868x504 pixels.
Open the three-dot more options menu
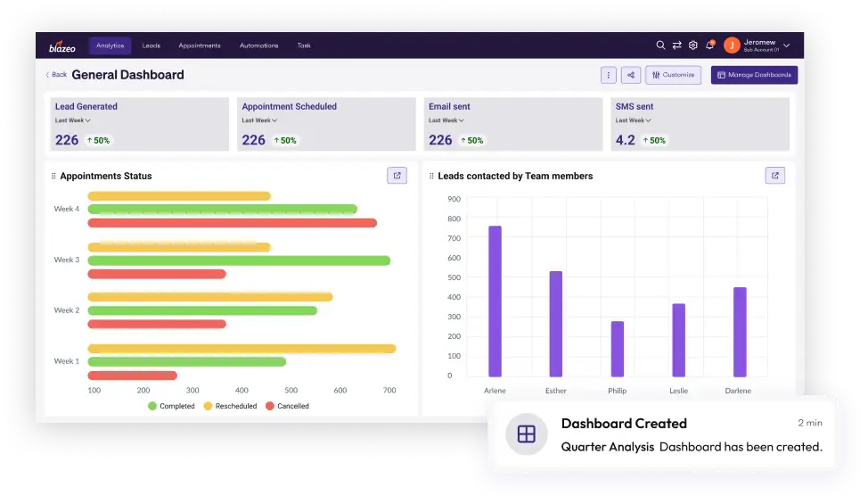(x=609, y=76)
